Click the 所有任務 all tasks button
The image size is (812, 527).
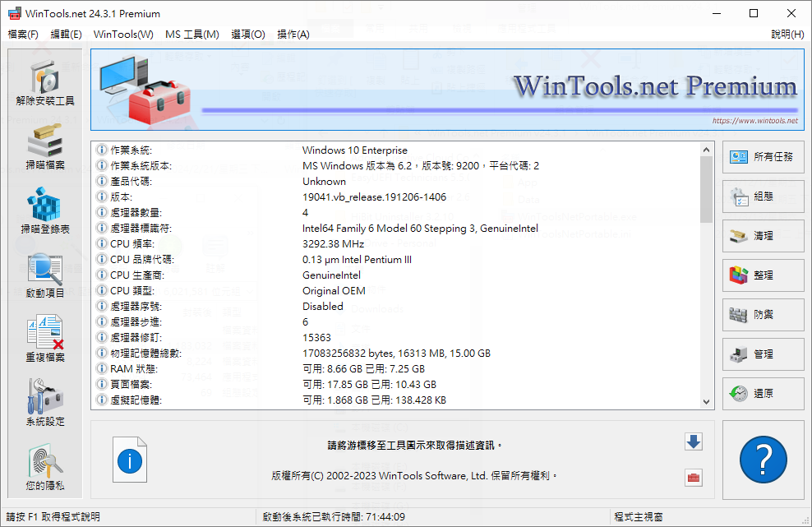point(763,157)
